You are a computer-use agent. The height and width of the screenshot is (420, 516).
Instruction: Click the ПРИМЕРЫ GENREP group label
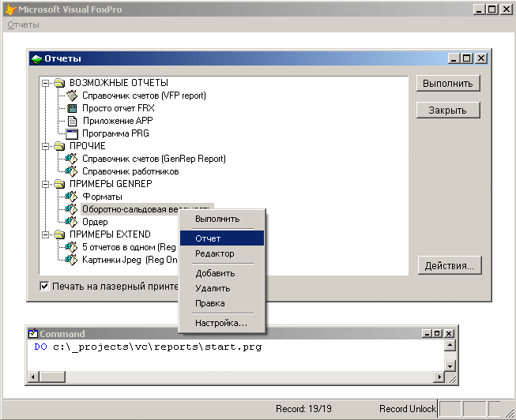point(111,184)
